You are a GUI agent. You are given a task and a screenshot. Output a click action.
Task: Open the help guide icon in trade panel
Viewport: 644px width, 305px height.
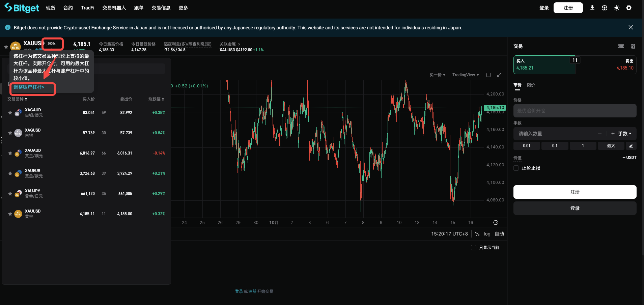click(633, 46)
